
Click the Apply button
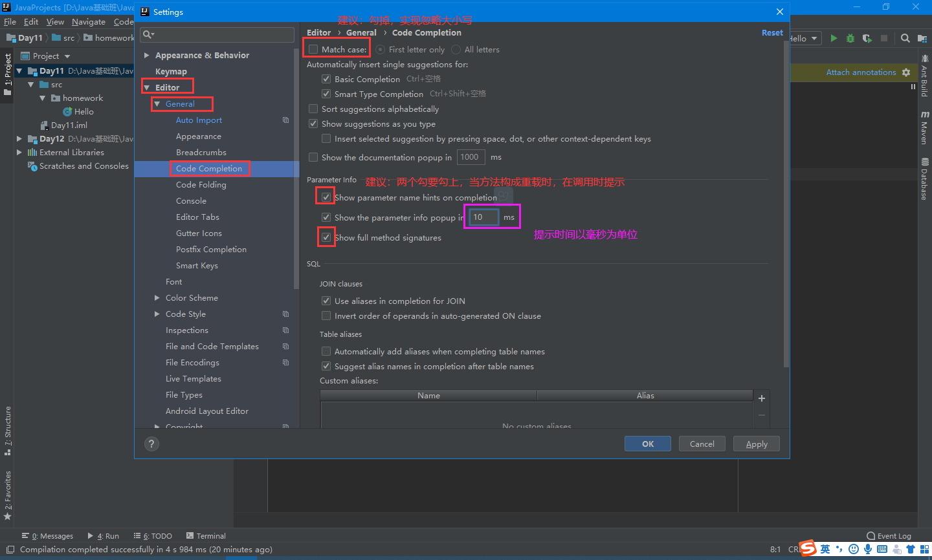pyautogui.click(x=757, y=444)
